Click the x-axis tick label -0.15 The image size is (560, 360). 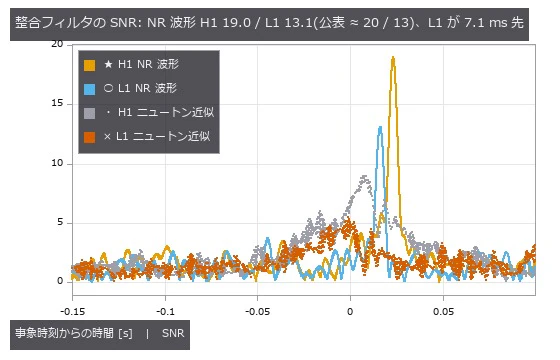(x=72, y=311)
